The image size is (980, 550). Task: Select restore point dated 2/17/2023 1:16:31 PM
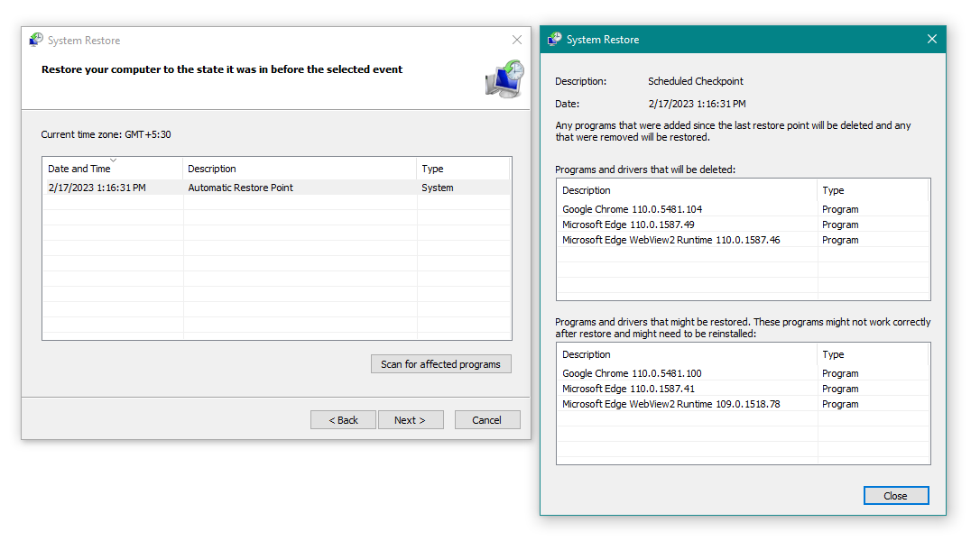pos(276,188)
